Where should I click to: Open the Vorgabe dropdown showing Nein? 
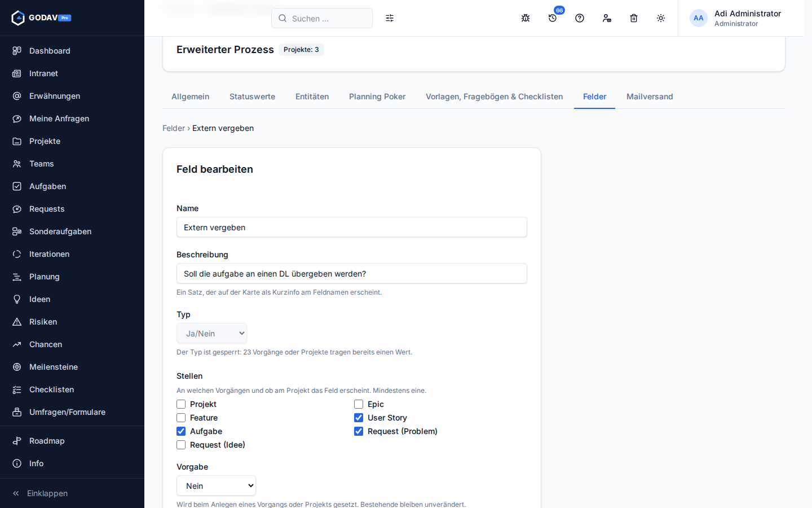[217, 486]
